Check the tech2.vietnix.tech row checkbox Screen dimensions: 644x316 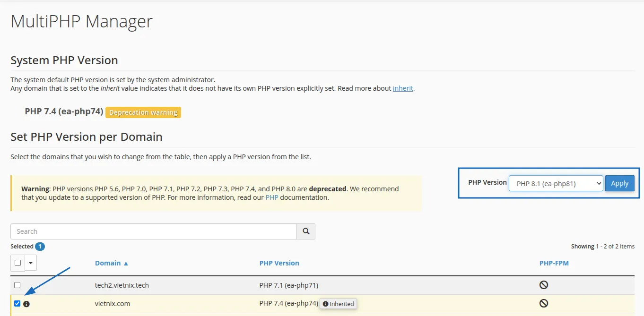click(x=17, y=285)
